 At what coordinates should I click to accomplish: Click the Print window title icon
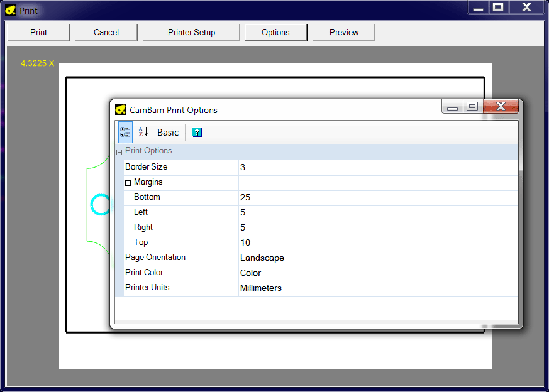[x=11, y=11]
